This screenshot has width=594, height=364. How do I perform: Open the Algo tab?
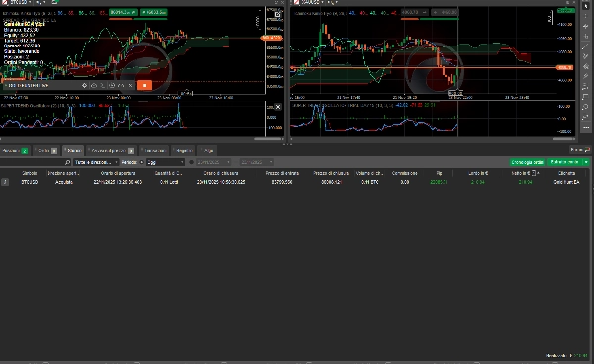click(208, 151)
